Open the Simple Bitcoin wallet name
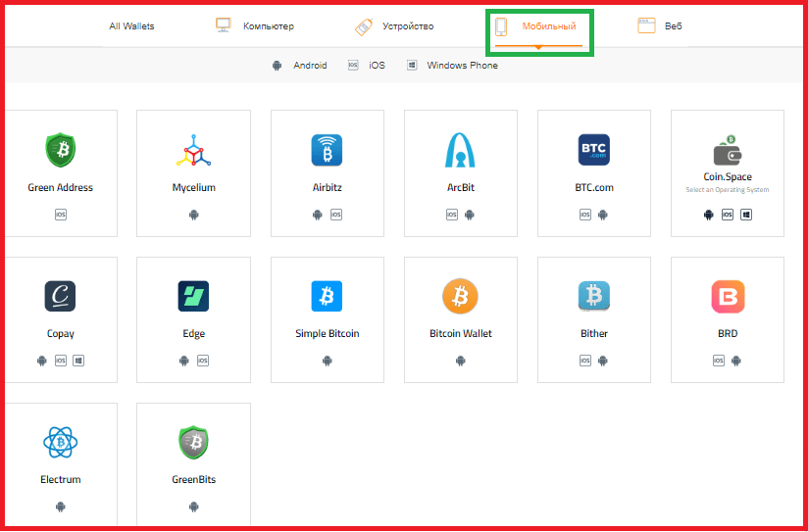The image size is (808, 532). pyautogui.click(x=328, y=334)
